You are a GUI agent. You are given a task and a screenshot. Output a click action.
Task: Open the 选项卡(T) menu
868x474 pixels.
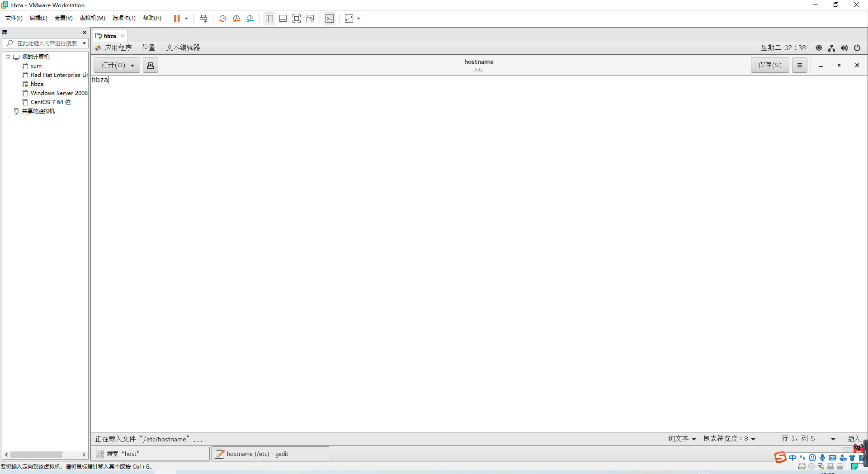tap(124, 18)
